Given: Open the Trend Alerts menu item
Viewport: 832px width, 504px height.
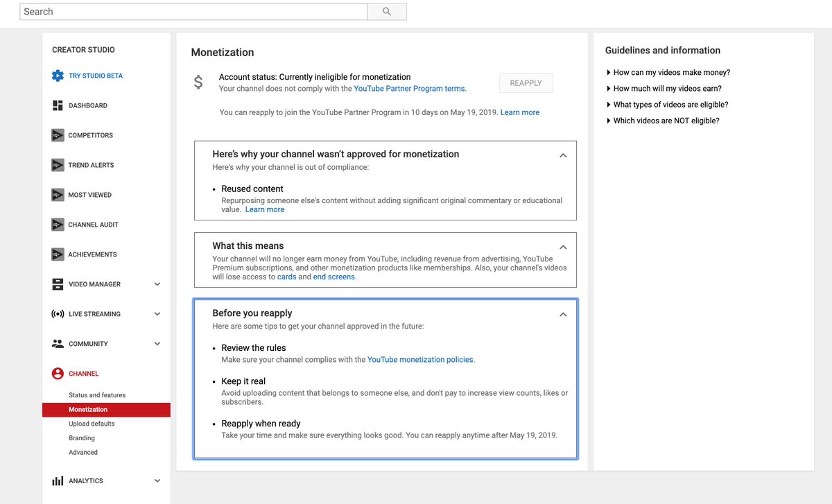Looking at the screenshot, I should 91,165.
